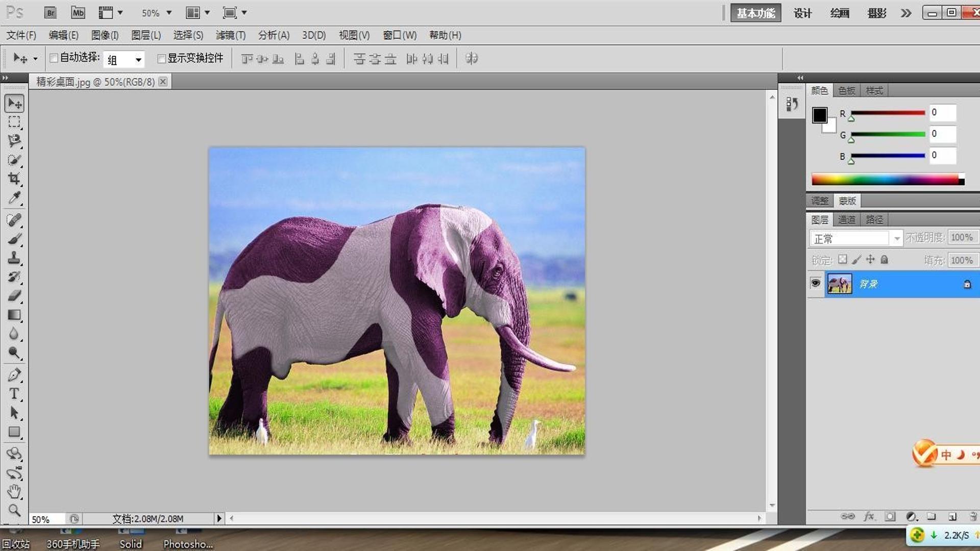The image size is (980, 551).
Task: Select the Gradient tool
Action: click(x=14, y=315)
